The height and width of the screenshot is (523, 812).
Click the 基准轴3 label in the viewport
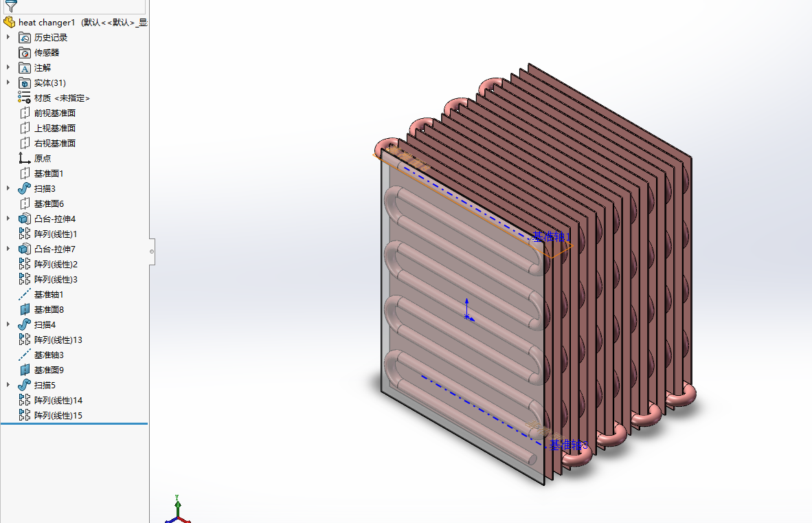(569, 445)
